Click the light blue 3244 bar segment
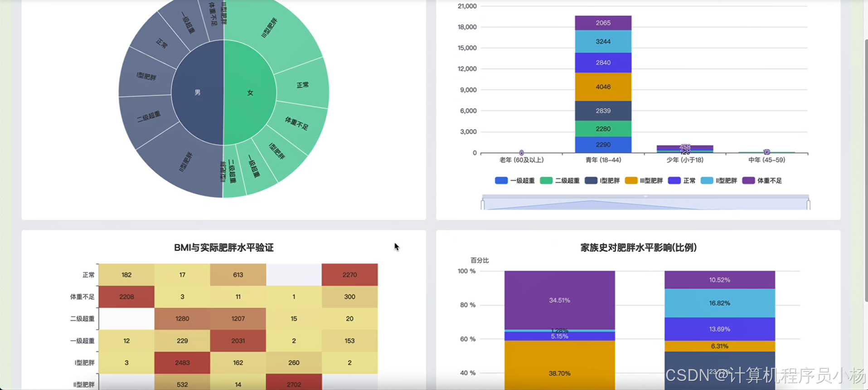The image size is (868, 390). click(x=603, y=42)
